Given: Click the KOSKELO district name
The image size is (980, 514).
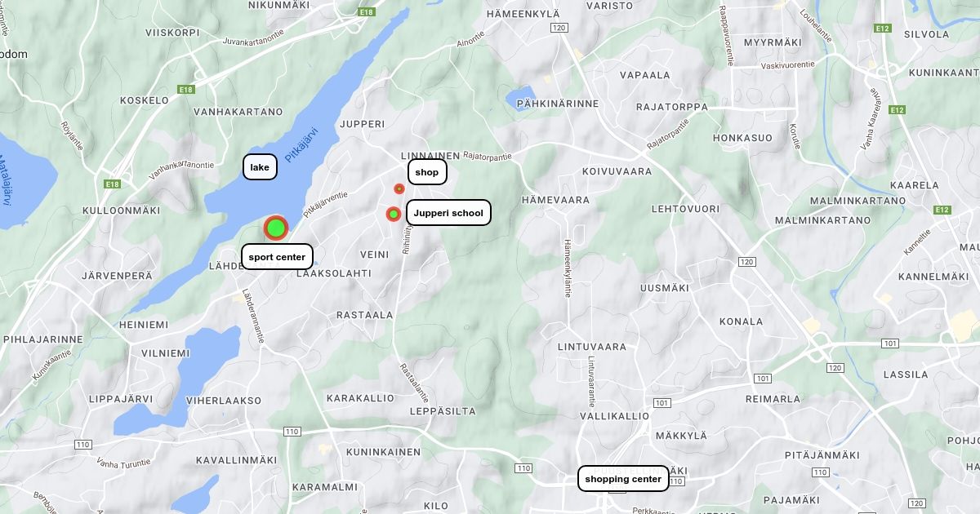Looking at the screenshot, I should [x=145, y=100].
